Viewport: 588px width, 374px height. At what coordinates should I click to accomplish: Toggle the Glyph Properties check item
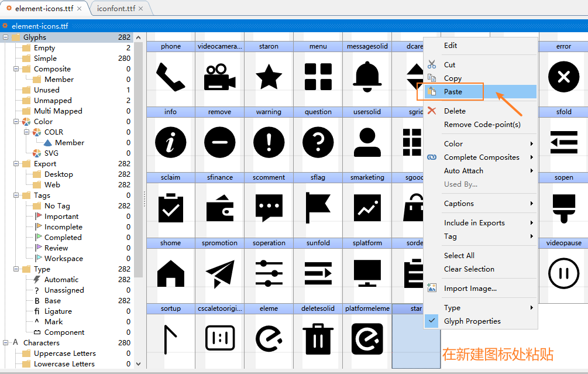coord(472,321)
